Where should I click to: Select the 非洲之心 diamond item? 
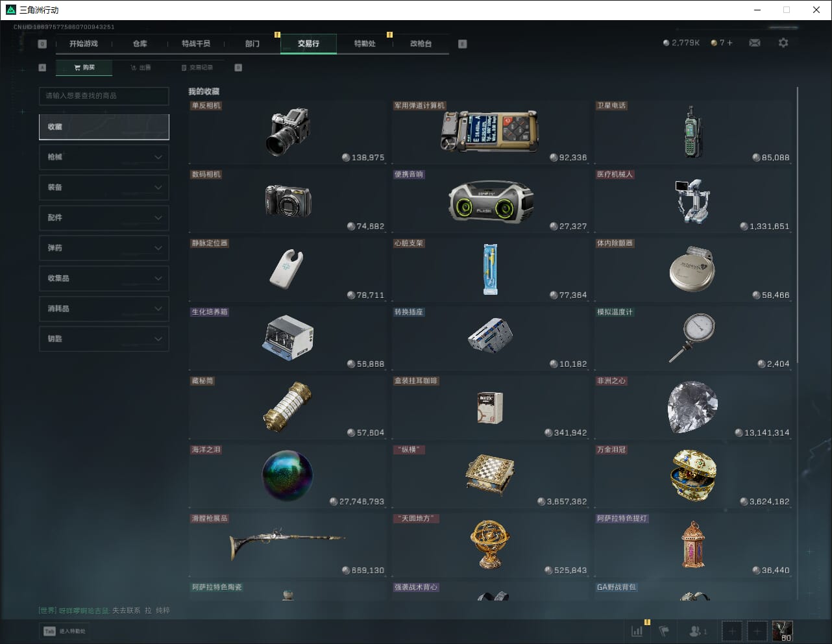coord(693,408)
